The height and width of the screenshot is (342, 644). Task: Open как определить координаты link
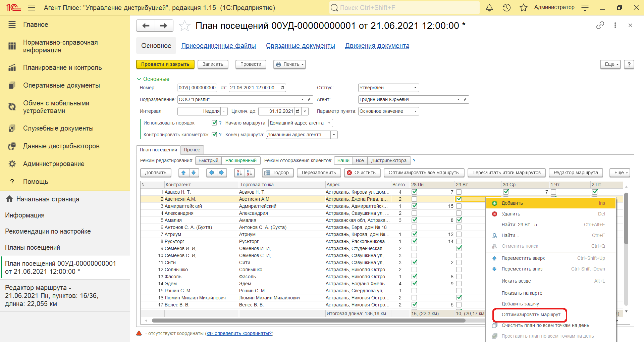click(x=239, y=334)
